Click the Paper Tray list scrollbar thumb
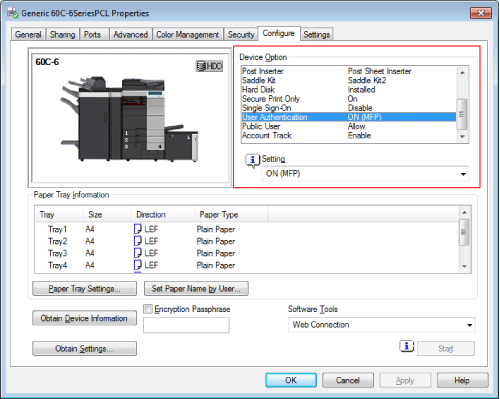 464,232
